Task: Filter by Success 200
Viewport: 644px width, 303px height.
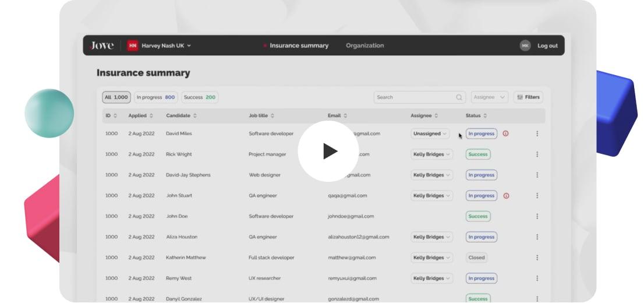Action: pos(200,97)
